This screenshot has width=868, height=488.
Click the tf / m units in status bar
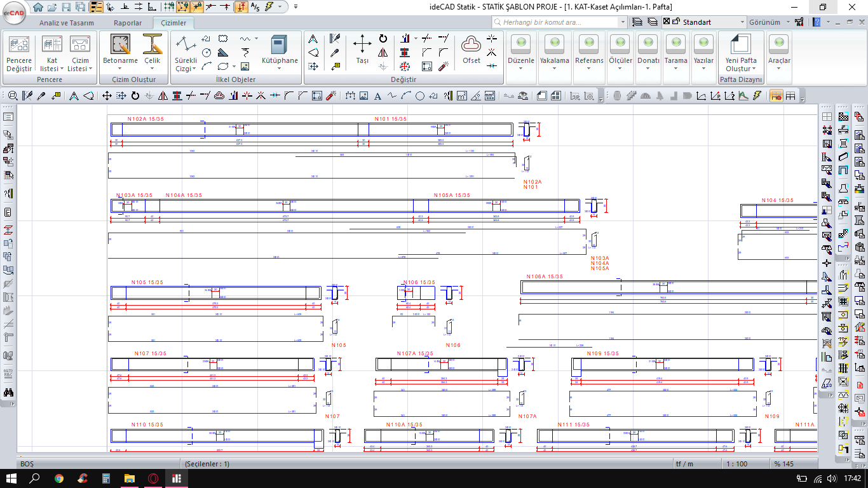point(684,464)
